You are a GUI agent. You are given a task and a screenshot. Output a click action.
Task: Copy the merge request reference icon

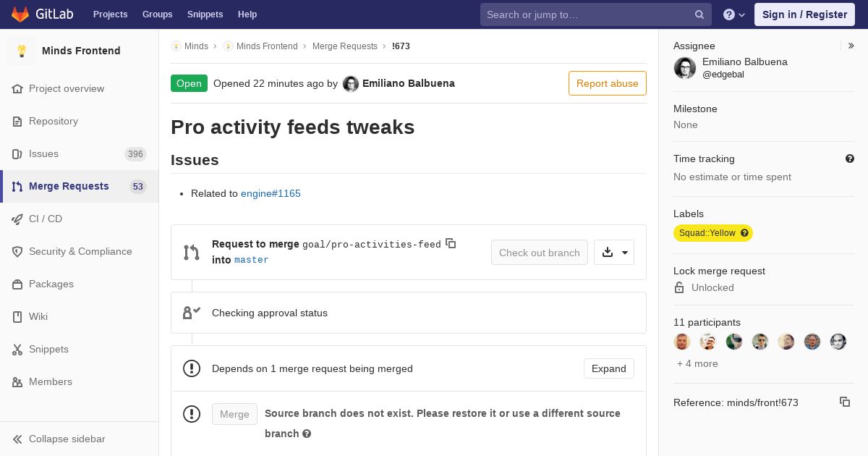[845, 402]
